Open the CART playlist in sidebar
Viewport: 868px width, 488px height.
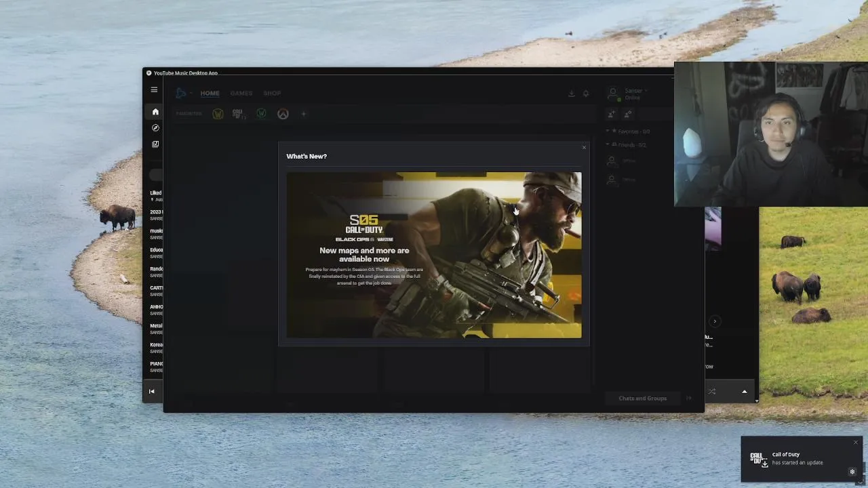[156, 291]
